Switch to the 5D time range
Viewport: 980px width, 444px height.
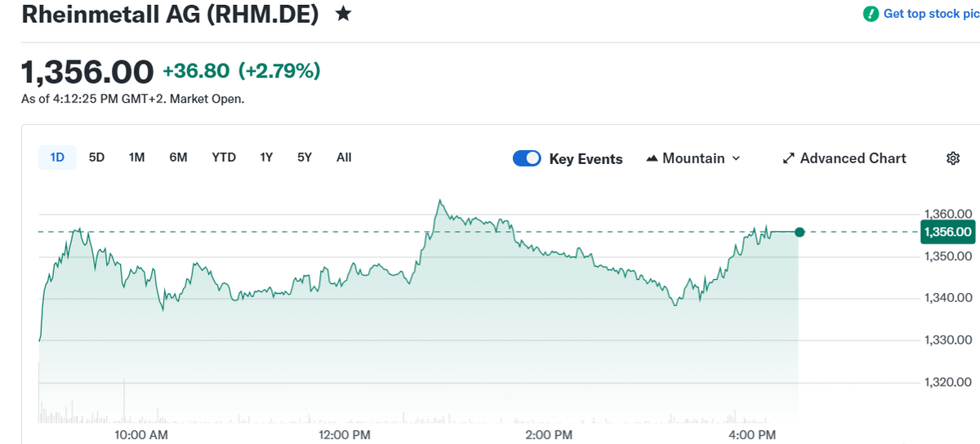(96, 158)
